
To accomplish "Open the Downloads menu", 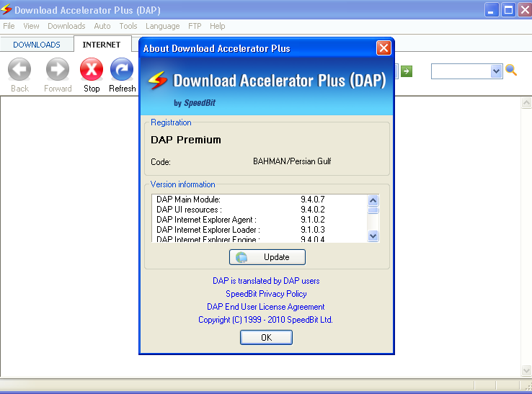I will (66, 26).
